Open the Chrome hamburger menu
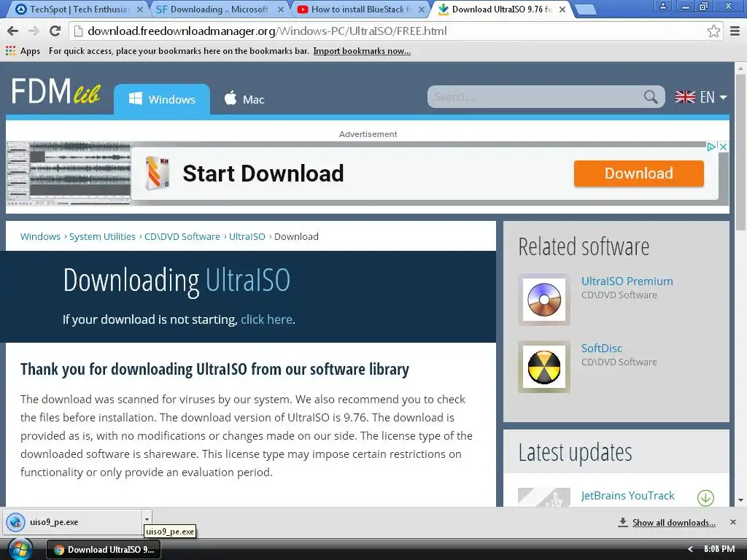 735,31
